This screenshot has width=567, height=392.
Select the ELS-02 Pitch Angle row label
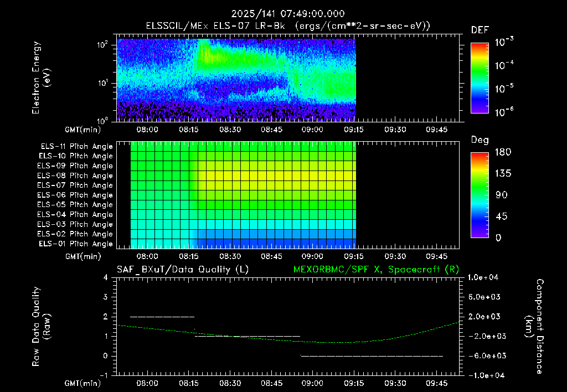point(75,234)
